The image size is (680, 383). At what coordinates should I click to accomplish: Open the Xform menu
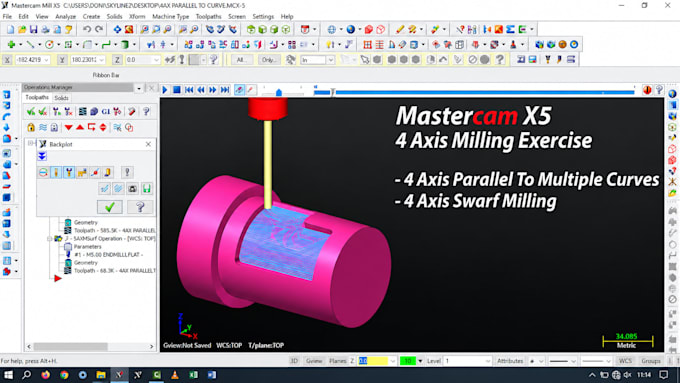tap(137, 16)
